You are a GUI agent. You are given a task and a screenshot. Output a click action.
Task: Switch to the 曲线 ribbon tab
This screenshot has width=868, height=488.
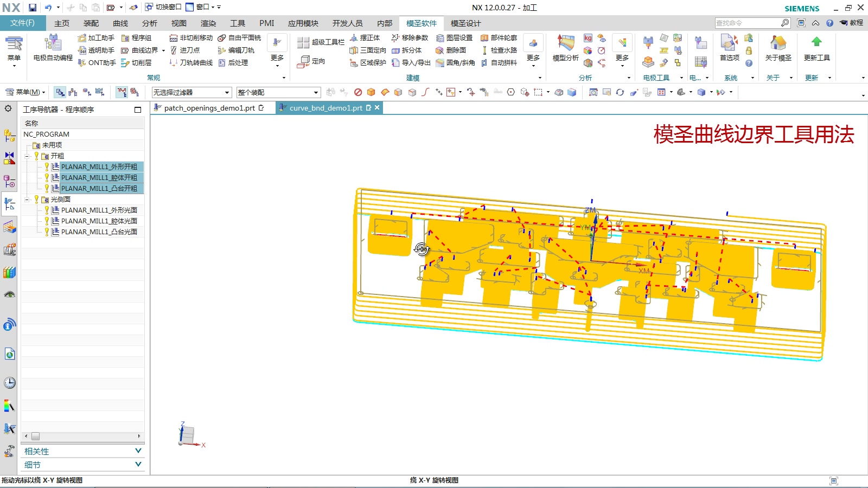click(x=120, y=23)
